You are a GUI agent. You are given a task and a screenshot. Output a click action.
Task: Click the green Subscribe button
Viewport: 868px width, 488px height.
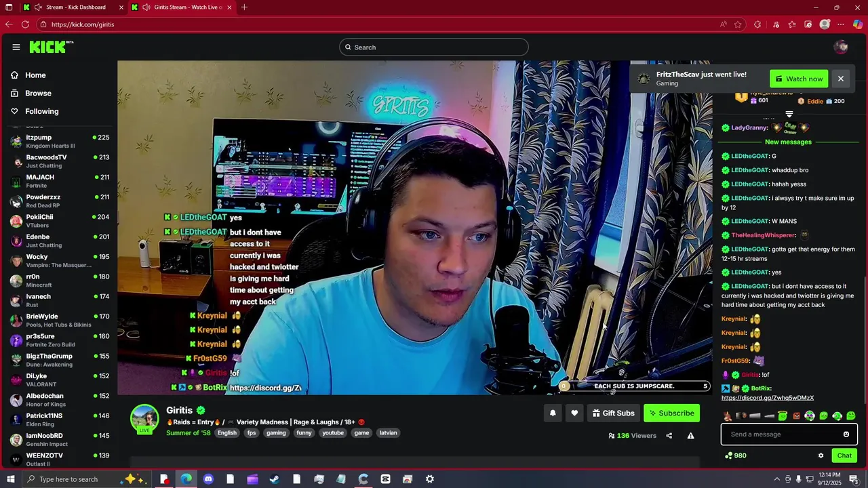pos(671,413)
